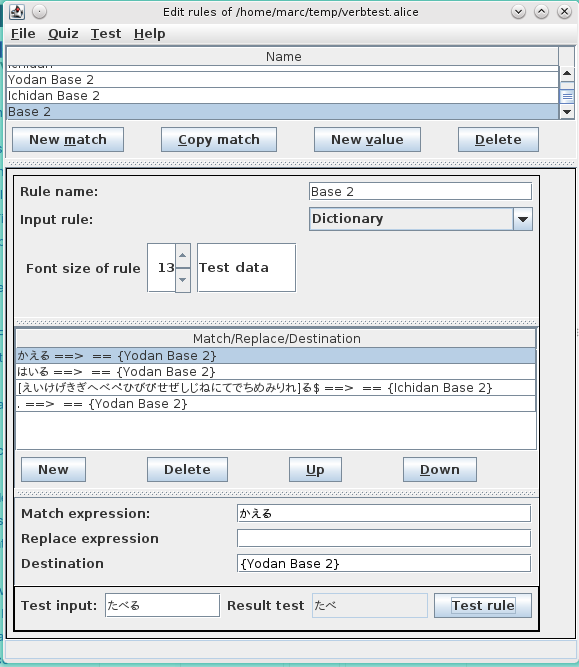Screen dimensions: 579x667
Task: Click the top Delete button
Action: click(498, 140)
